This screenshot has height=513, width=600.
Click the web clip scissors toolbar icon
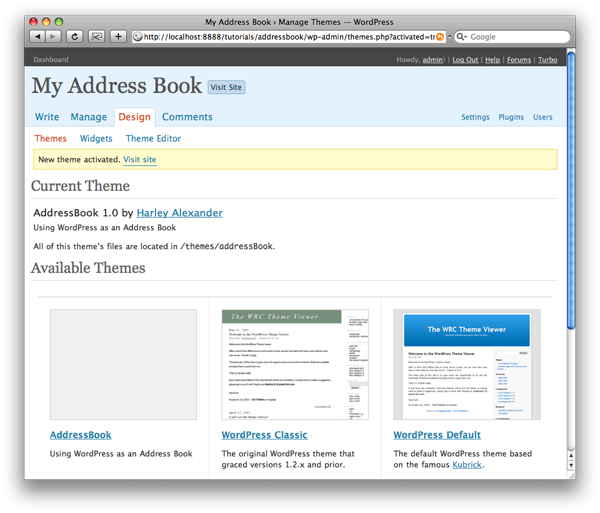(96, 37)
